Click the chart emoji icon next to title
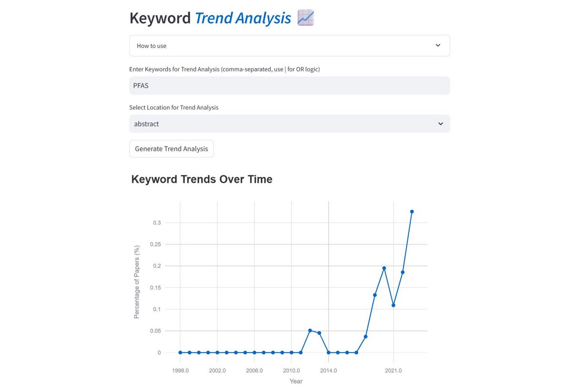573x392 pixels. pyautogui.click(x=305, y=17)
